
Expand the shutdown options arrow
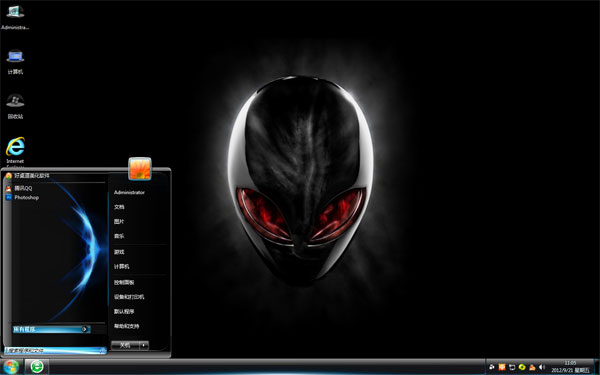pyautogui.click(x=144, y=345)
